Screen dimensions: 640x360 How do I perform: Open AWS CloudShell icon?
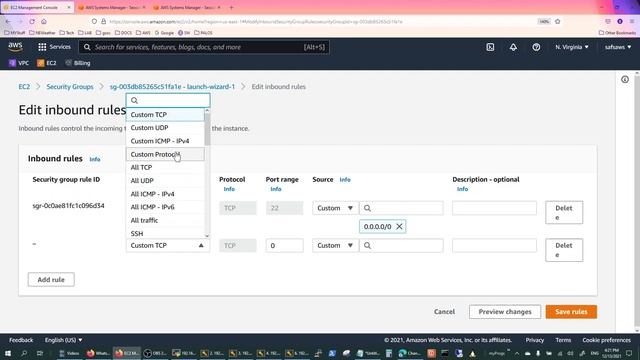[490, 47]
